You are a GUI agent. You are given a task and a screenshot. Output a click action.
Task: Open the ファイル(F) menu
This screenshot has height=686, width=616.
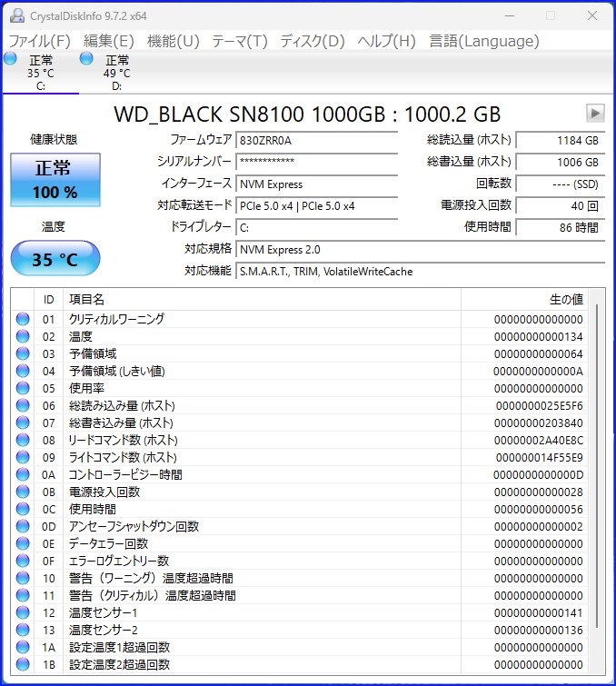pos(39,41)
